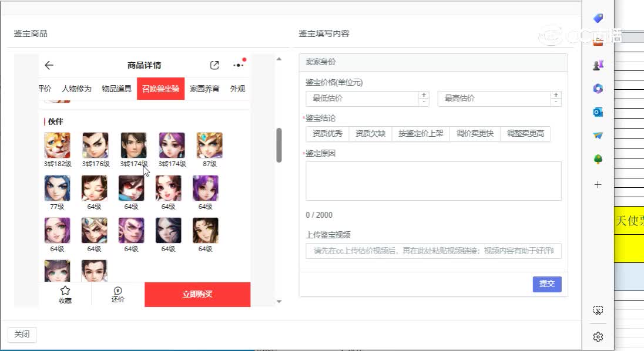Increase 最低估价 with the plus stepper
The height and width of the screenshot is (351, 644).
(424, 95)
